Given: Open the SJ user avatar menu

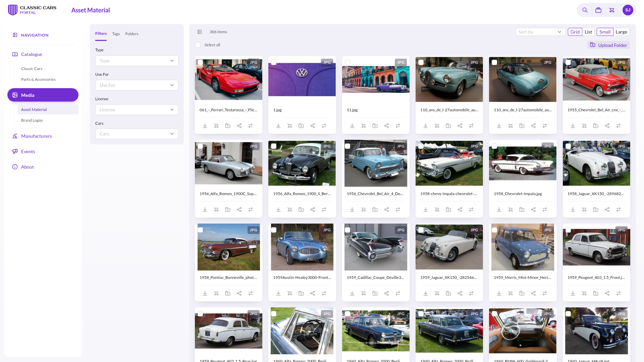Looking at the screenshot, I should coord(628,10).
